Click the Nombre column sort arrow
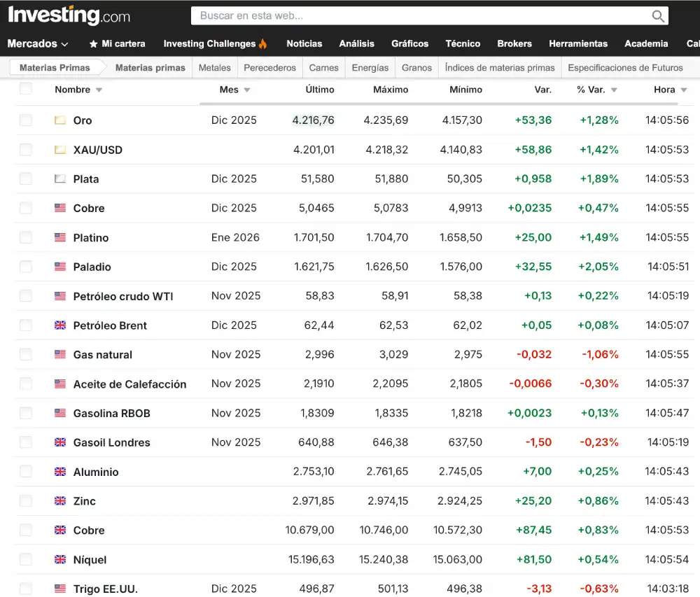 [x=99, y=90]
